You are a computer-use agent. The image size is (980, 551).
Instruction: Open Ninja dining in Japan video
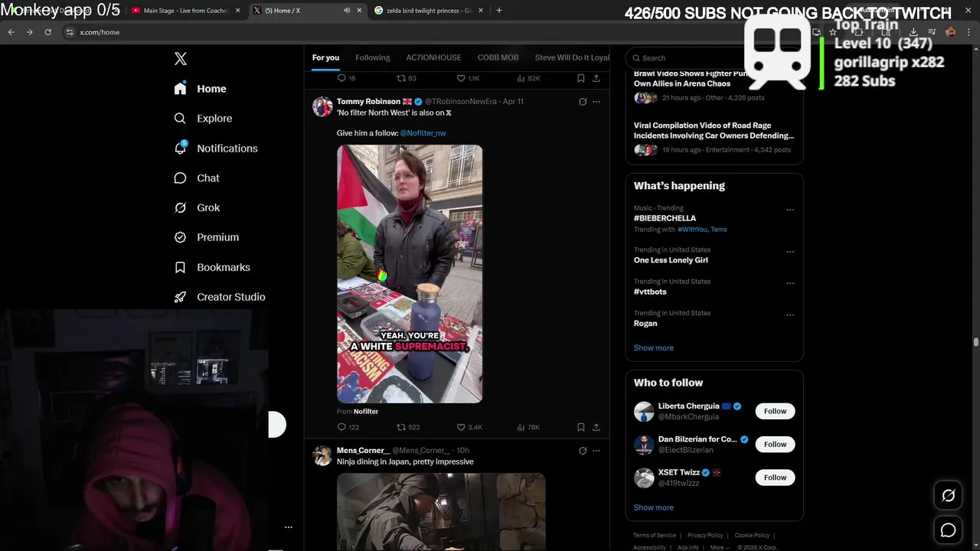click(441, 511)
